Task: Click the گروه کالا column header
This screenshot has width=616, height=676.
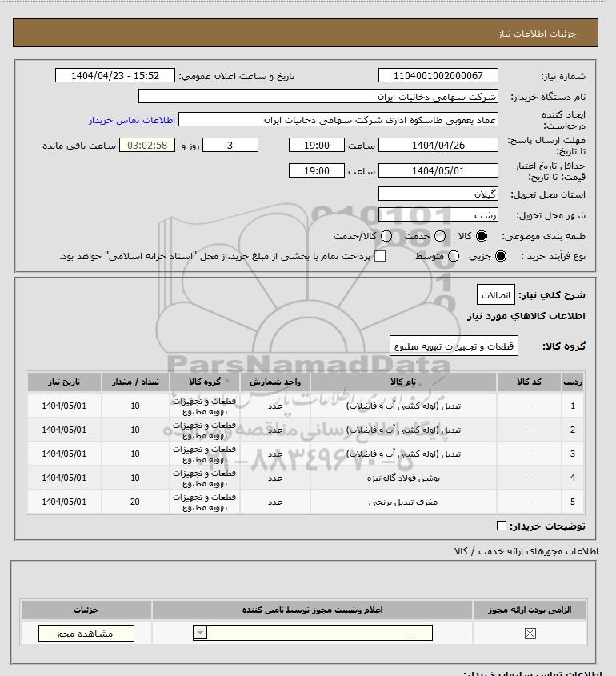Action: pos(204,382)
